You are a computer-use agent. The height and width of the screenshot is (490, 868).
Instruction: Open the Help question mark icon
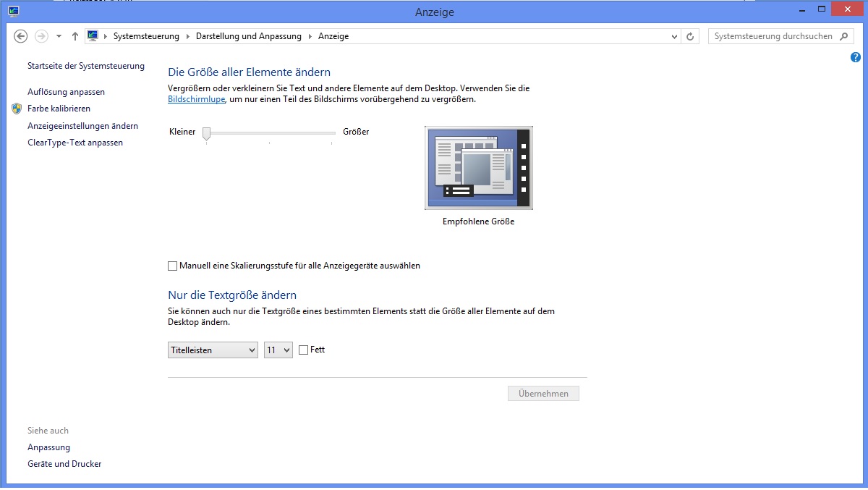click(856, 57)
